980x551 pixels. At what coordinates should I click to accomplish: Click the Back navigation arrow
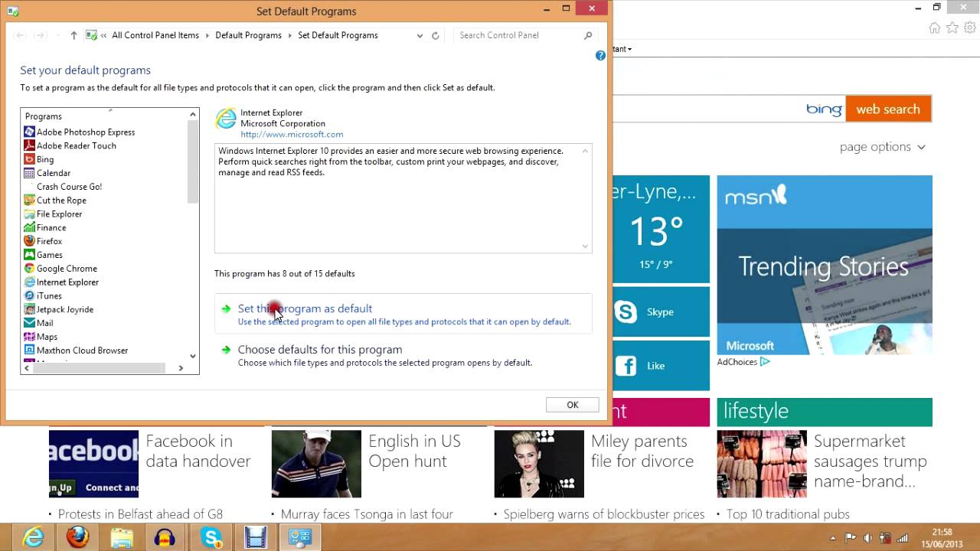(x=21, y=35)
